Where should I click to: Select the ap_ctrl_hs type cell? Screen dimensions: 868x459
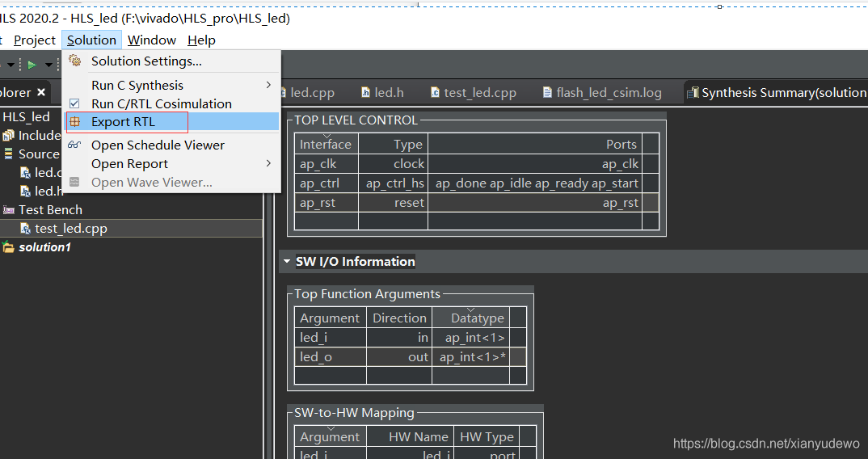(x=393, y=183)
